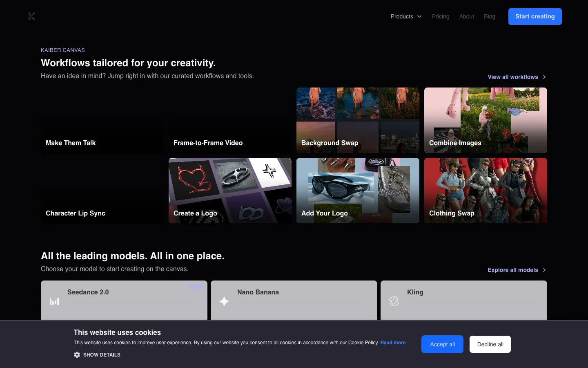
Task: Open the Pricing page
Action: pyautogui.click(x=441, y=16)
